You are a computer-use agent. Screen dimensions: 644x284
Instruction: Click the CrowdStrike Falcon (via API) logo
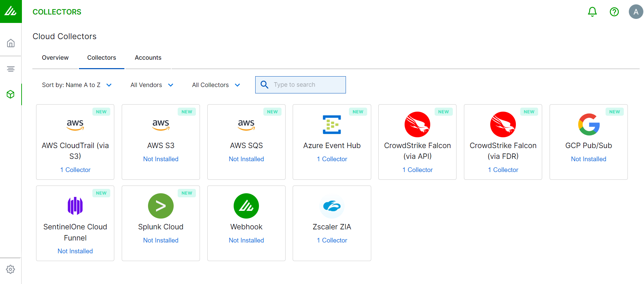coord(417,124)
